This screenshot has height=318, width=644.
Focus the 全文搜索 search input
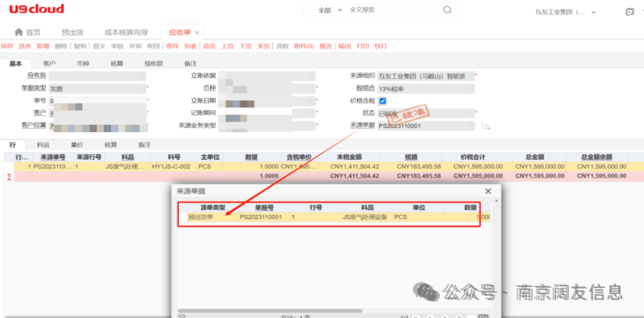pos(392,10)
